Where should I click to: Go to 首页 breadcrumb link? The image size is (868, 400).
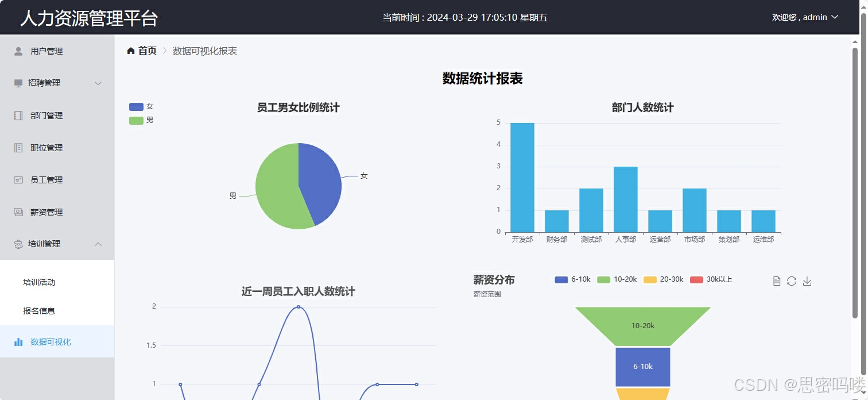147,51
